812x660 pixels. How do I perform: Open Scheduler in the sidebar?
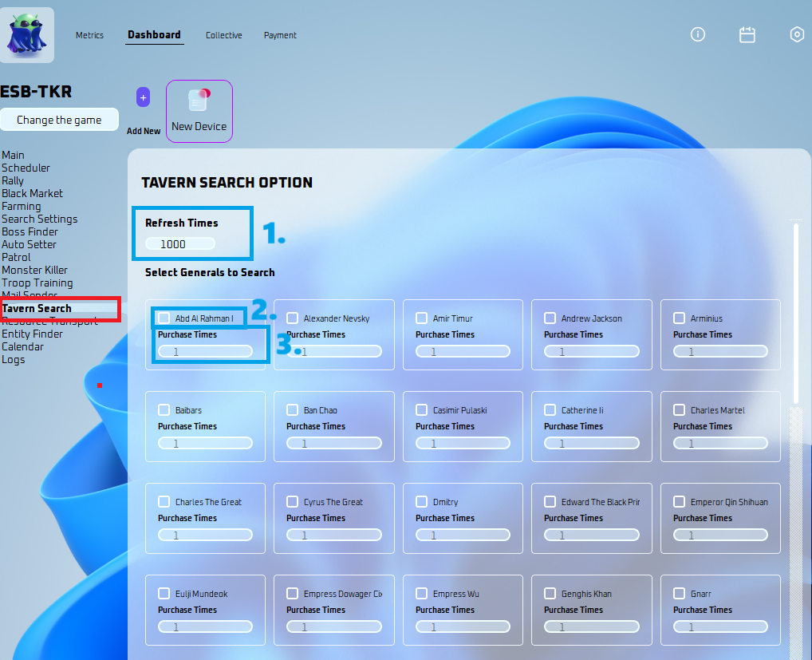[26, 168]
